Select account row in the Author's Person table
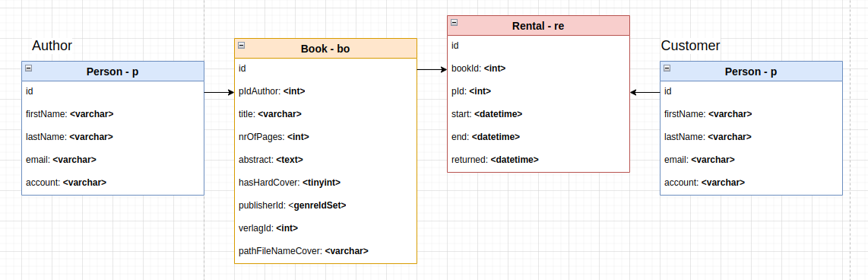 click(113, 183)
